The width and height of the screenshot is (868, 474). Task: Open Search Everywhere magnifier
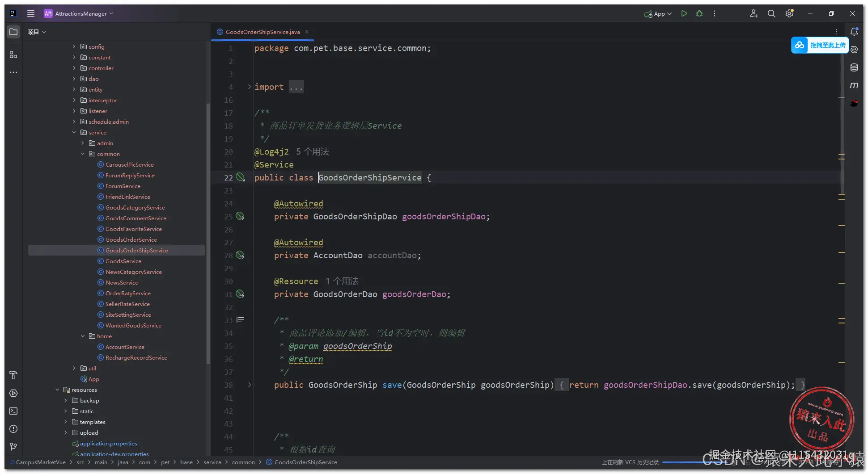[x=771, y=13]
